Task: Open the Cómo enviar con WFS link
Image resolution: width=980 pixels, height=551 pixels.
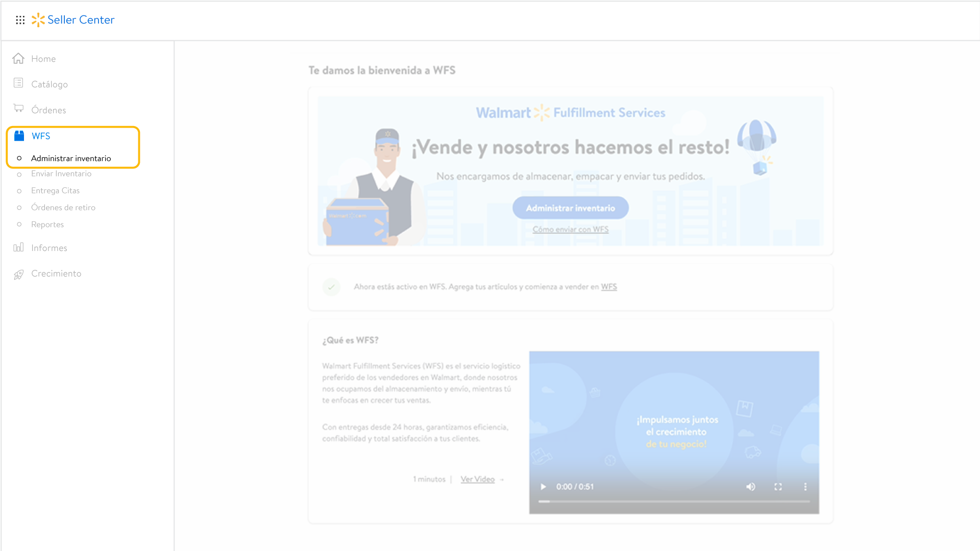Action: coord(571,230)
